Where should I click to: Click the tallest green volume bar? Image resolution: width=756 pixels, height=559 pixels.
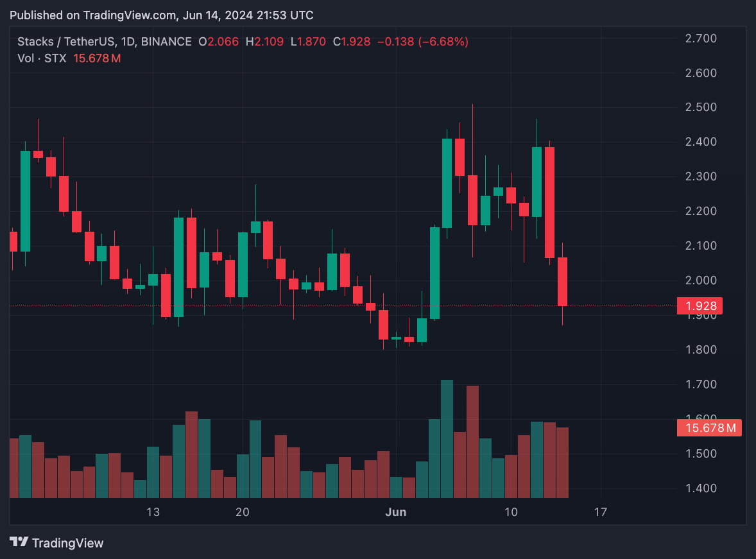pos(447,439)
